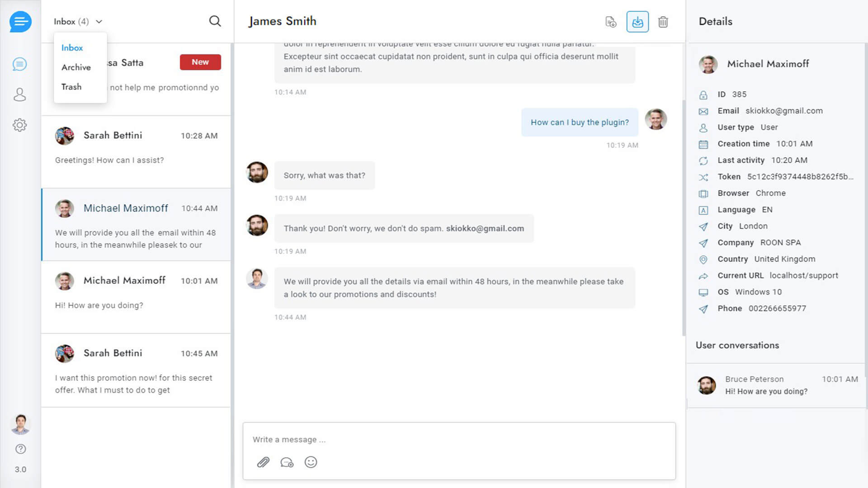Select Trash from the folder menu
Image resolution: width=868 pixels, height=488 pixels.
point(71,87)
